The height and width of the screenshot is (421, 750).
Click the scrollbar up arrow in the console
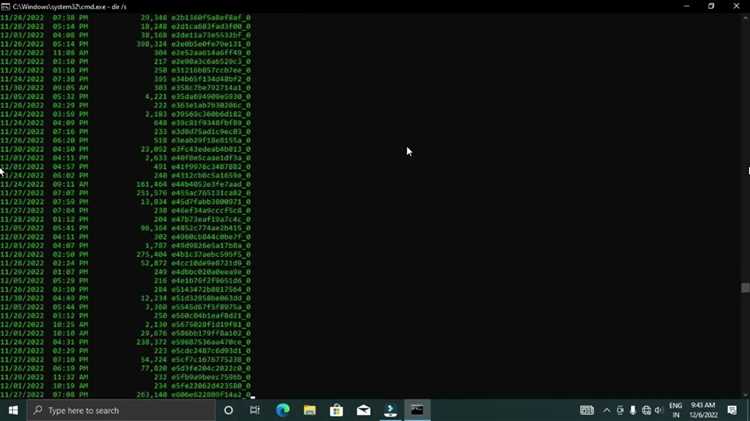point(745,18)
